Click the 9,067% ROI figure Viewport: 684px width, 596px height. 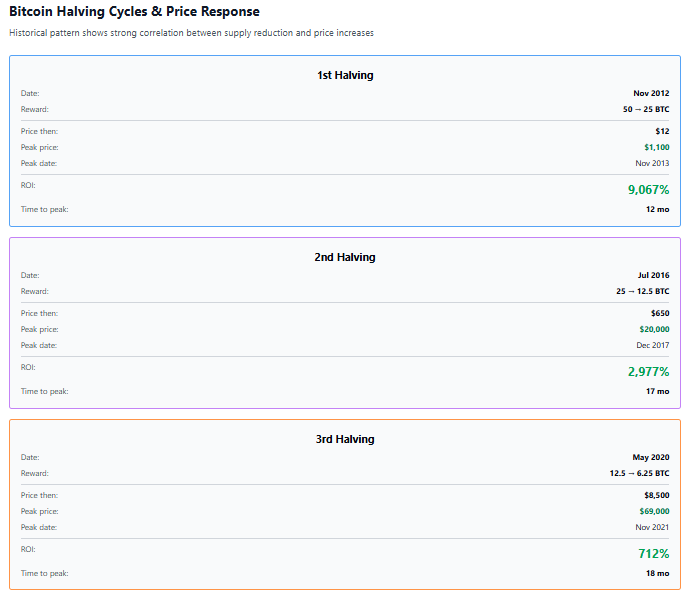click(648, 189)
